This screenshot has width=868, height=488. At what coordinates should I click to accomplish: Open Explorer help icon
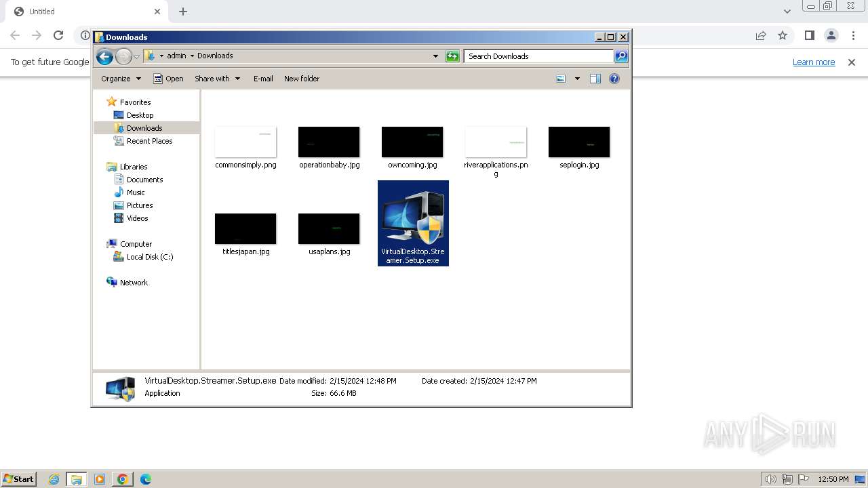click(614, 79)
